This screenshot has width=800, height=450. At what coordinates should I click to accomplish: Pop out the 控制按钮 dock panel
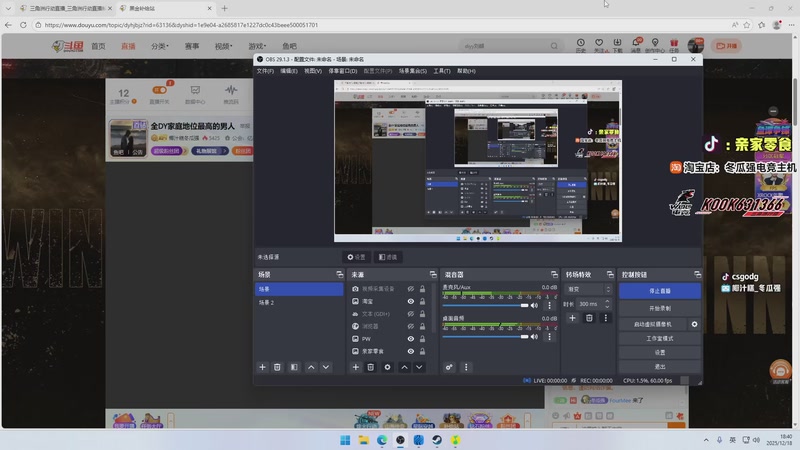click(697, 274)
